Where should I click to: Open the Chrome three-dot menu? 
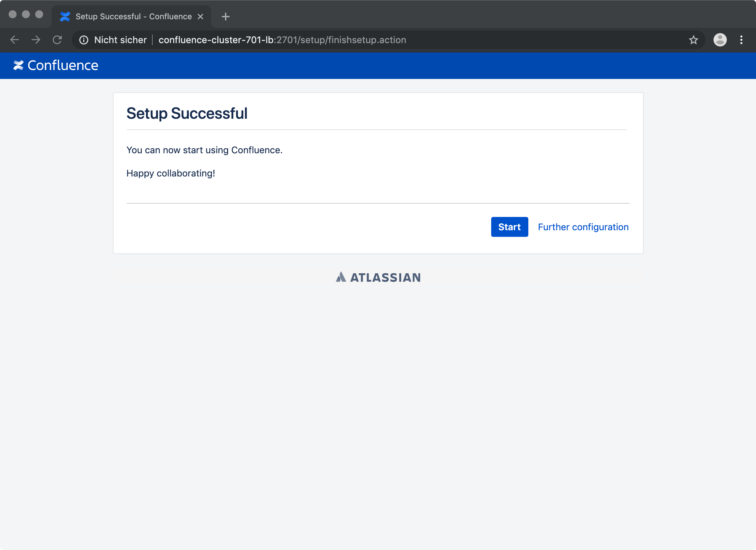(741, 40)
